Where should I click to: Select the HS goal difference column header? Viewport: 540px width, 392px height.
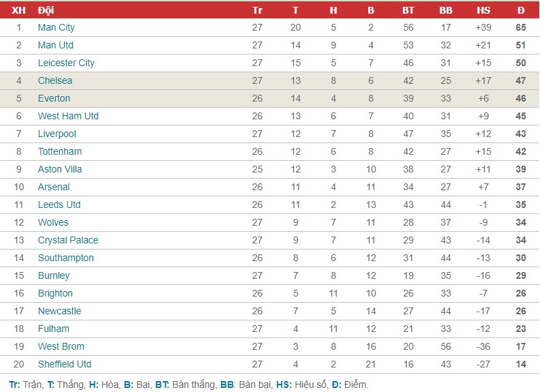pos(483,10)
